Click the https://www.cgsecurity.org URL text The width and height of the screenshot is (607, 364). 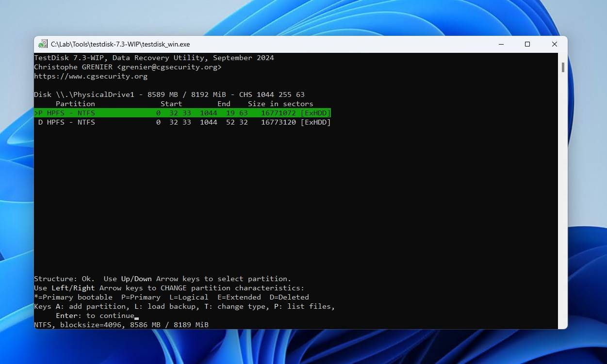click(91, 76)
